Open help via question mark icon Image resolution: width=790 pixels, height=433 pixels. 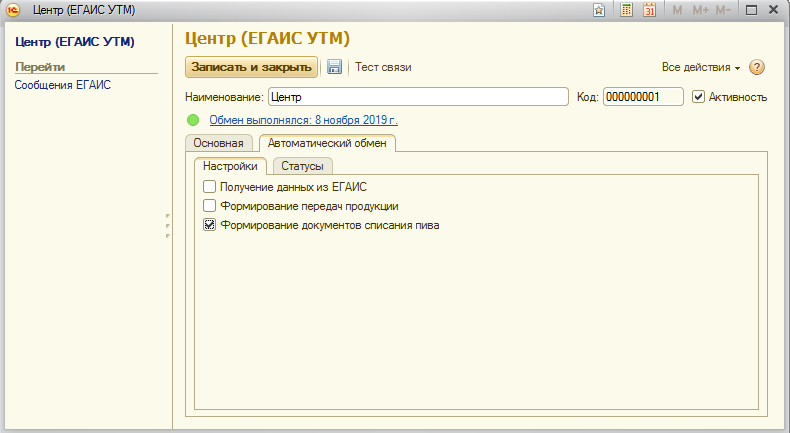757,67
